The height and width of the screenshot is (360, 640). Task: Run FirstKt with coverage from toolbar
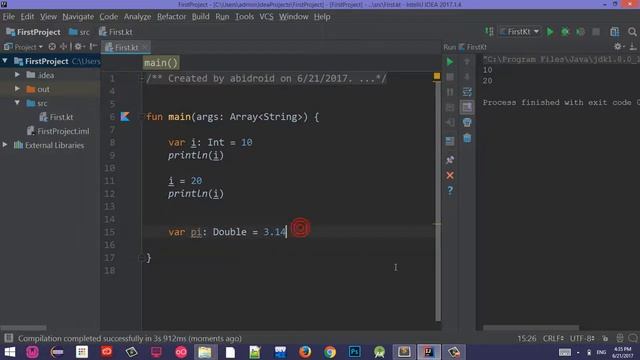pos(580,32)
